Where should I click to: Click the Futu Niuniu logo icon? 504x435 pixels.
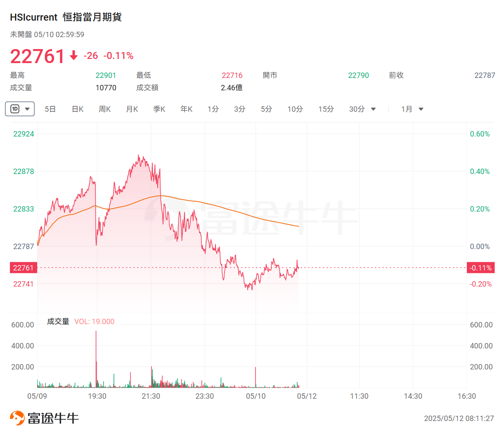17,418
